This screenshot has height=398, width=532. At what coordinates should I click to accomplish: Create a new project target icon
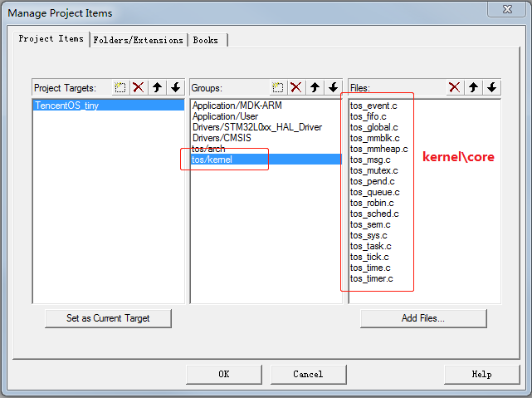click(120, 87)
